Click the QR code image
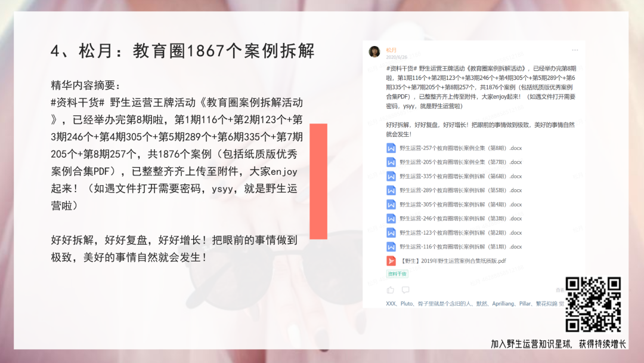 tap(593, 304)
